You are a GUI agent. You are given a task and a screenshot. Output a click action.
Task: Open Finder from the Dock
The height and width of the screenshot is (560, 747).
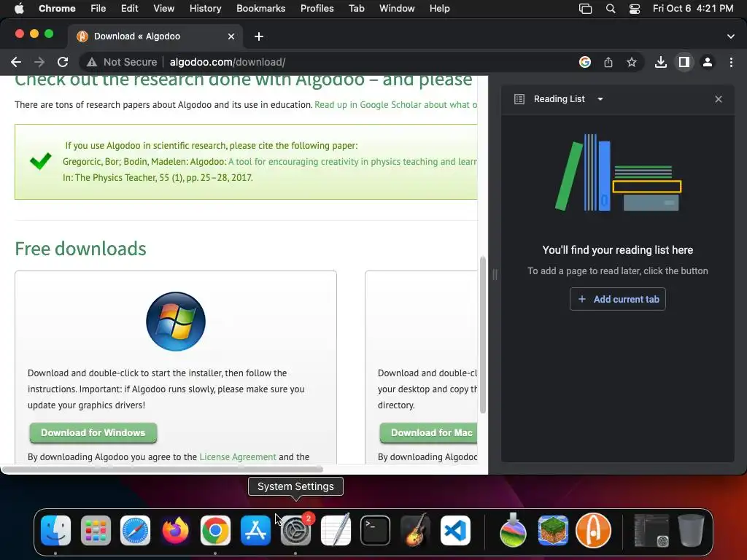55,530
